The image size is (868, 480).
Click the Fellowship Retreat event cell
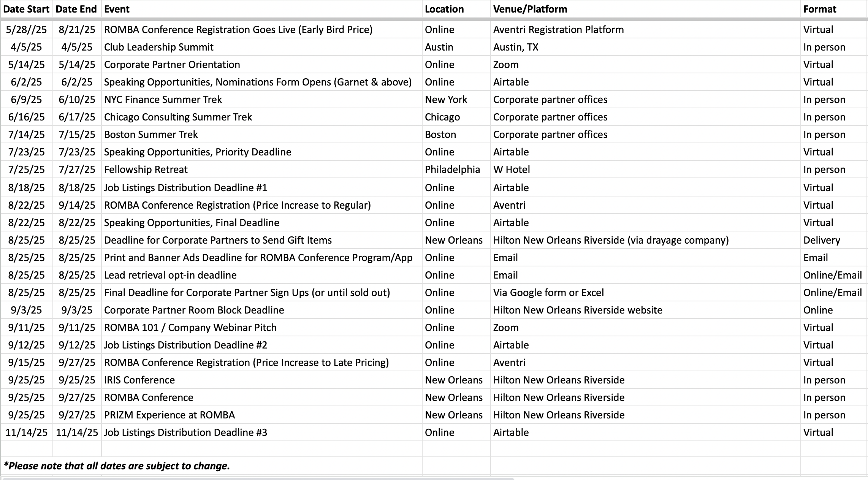[x=261, y=170]
